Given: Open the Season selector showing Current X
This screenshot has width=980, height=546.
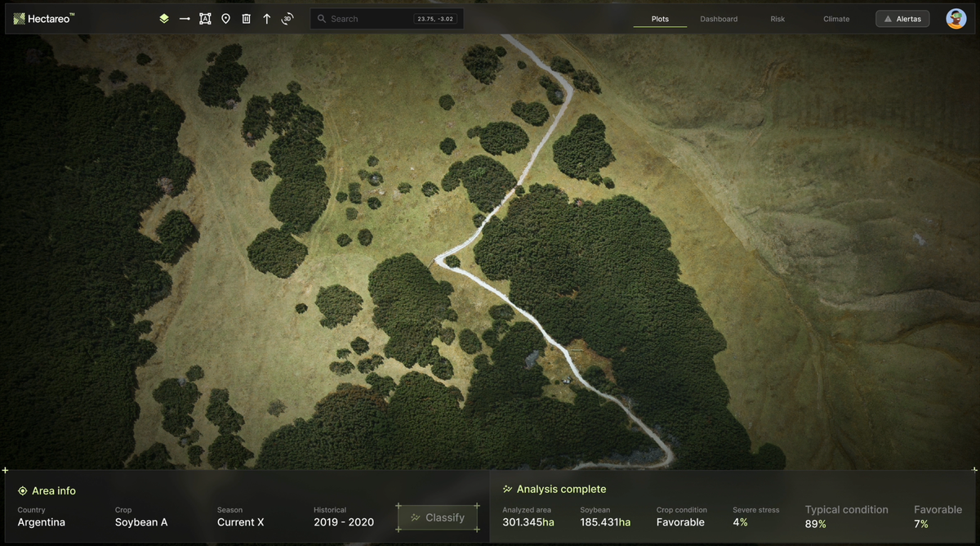Looking at the screenshot, I should [240, 522].
